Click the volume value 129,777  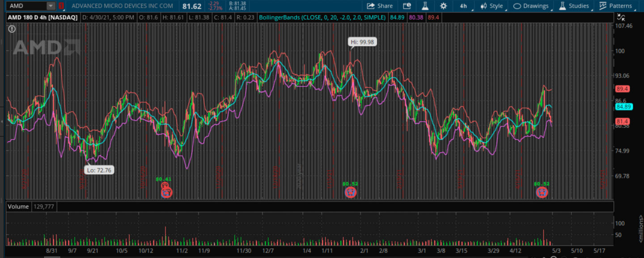44,206
